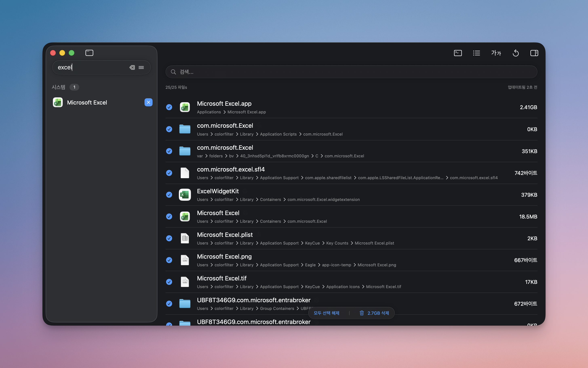
Task: Click the 검색 file search field
Action: tap(351, 72)
